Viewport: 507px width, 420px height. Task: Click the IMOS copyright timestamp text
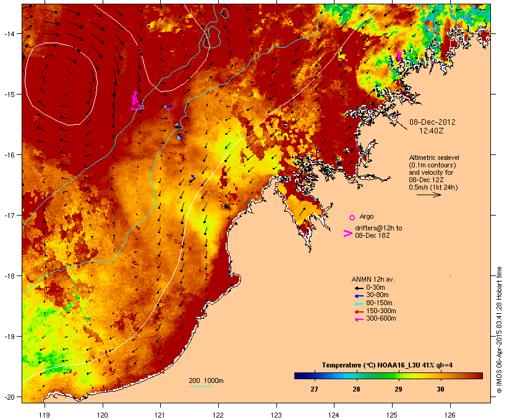tap(499, 330)
